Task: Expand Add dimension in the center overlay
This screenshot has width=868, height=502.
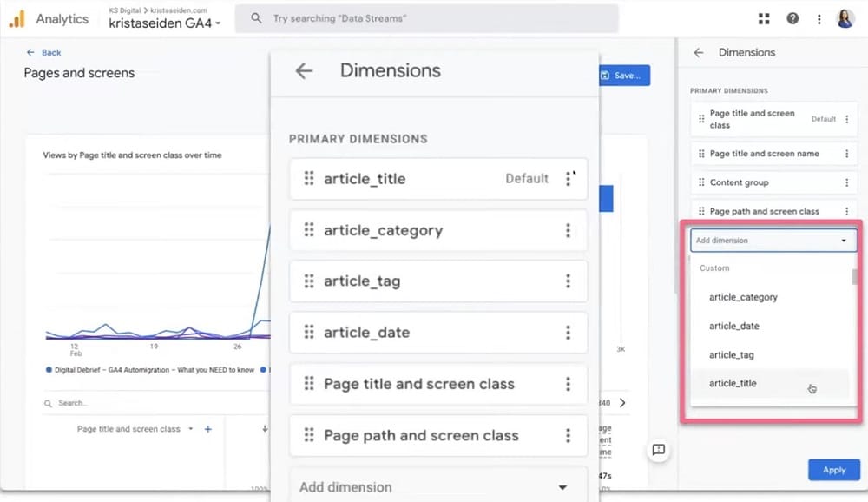Action: click(434, 487)
